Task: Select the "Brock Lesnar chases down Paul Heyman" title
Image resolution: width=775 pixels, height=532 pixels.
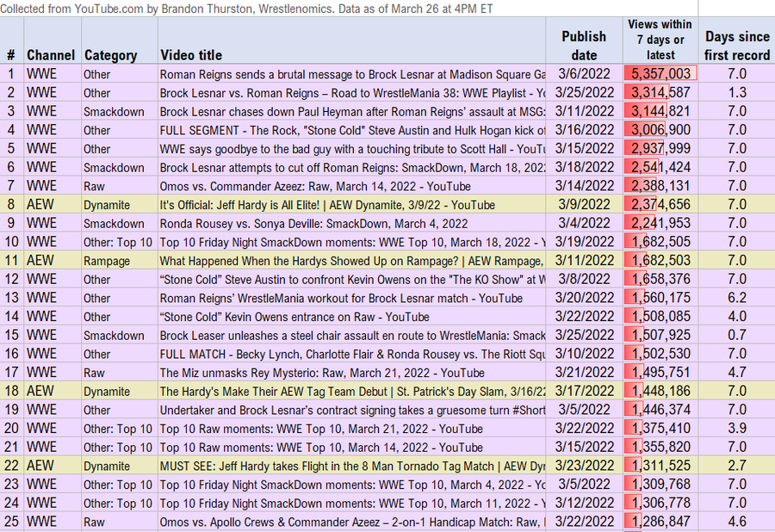Action: (x=352, y=112)
